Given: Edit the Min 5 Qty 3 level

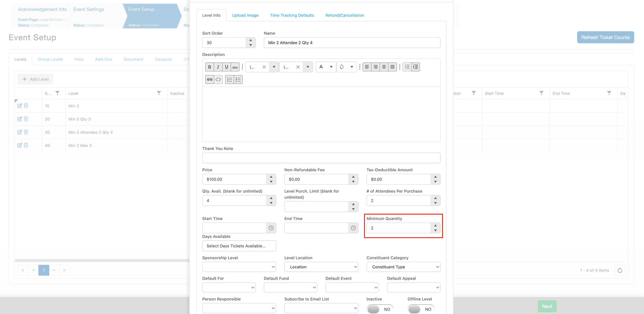Looking at the screenshot, I should tap(20, 119).
